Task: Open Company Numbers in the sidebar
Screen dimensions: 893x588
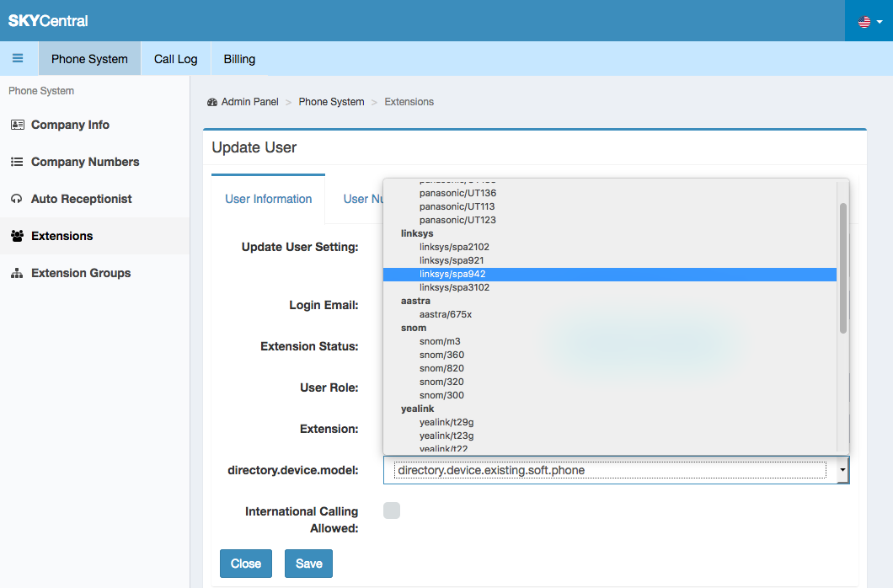Action: 94,162
